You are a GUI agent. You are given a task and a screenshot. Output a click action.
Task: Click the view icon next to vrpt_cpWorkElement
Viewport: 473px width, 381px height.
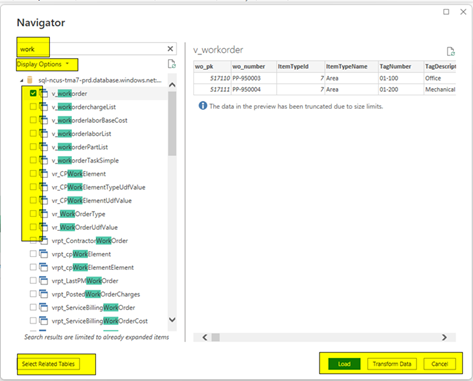(x=43, y=254)
